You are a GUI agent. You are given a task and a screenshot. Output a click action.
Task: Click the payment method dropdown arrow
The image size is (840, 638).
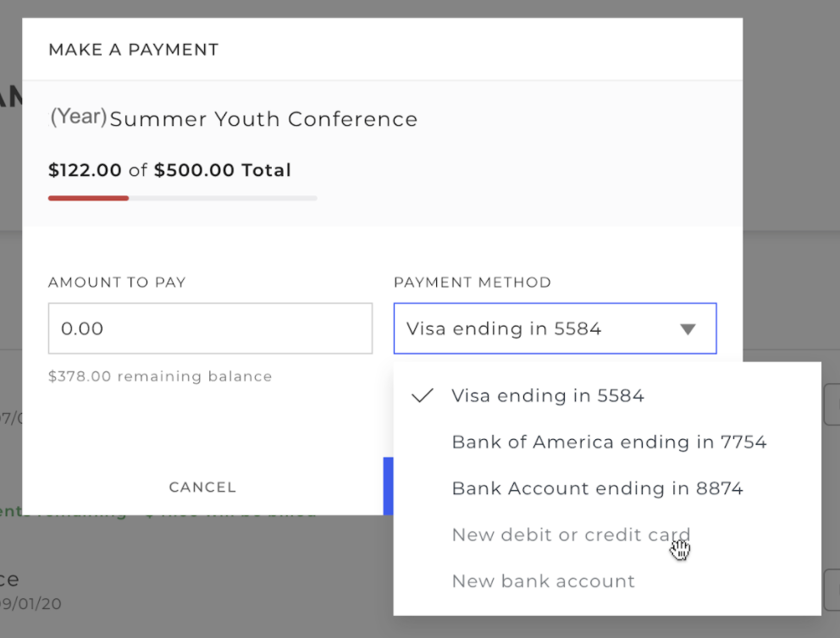click(x=688, y=329)
